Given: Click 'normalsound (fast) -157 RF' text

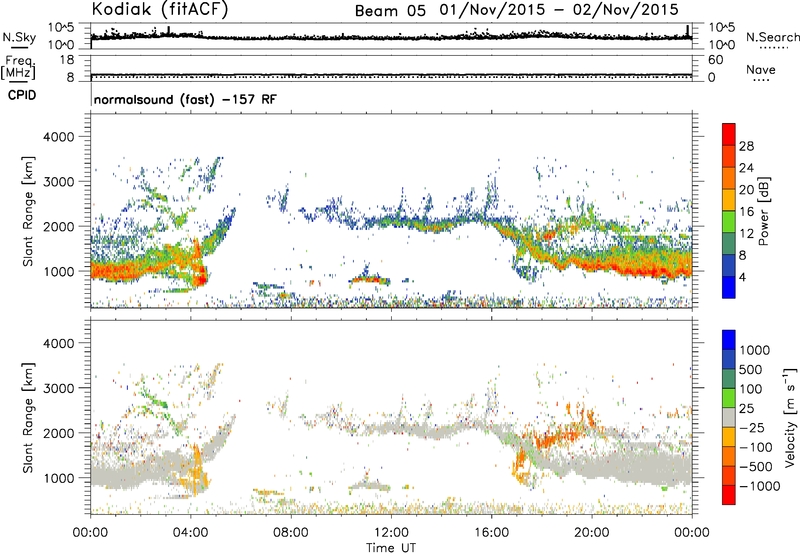Looking at the screenshot, I should pos(185,99).
